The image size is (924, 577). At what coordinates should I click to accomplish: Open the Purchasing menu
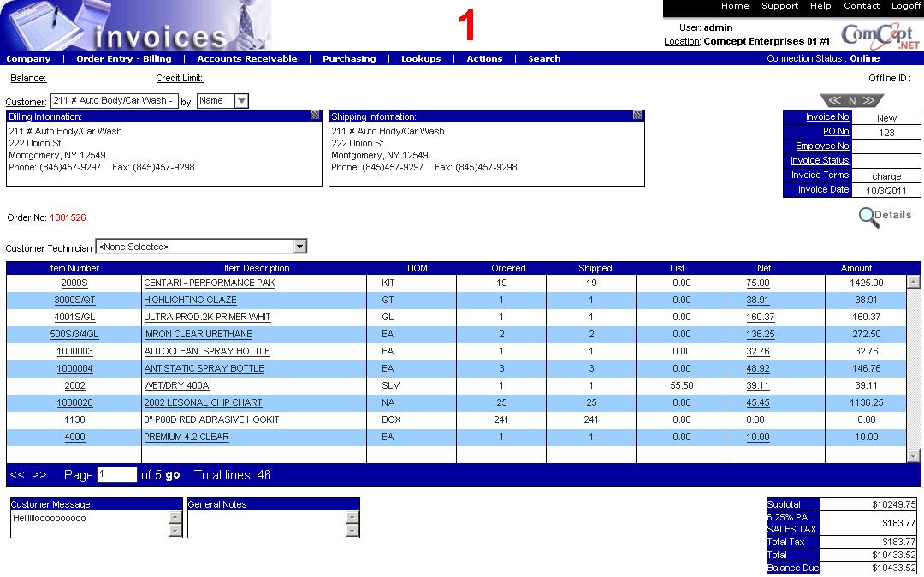pyautogui.click(x=349, y=59)
